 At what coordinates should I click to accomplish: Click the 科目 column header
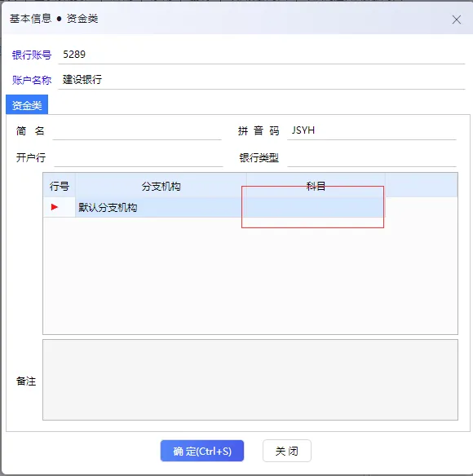click(x=316, y=186)
